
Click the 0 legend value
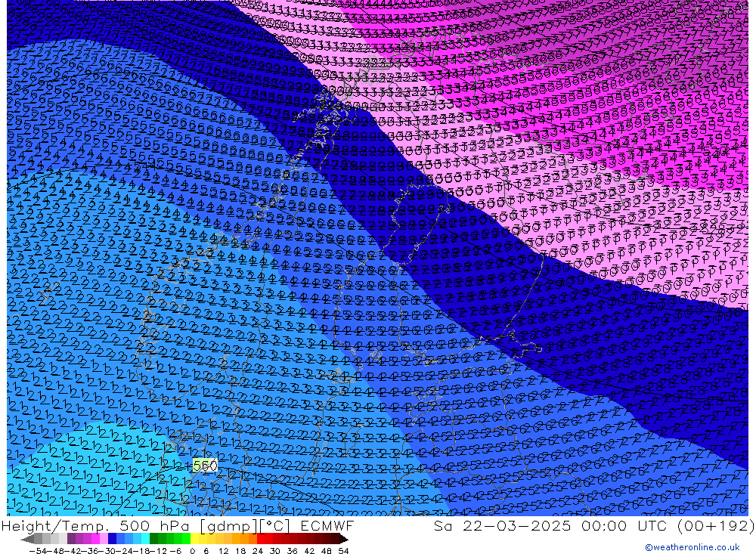click(192, 551)
